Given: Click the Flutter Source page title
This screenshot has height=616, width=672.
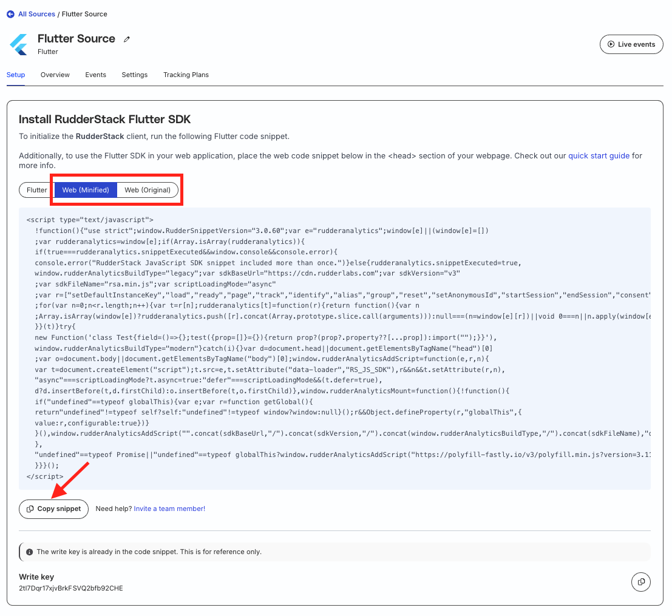Looking at the screenshot, I should coord(76,39).
